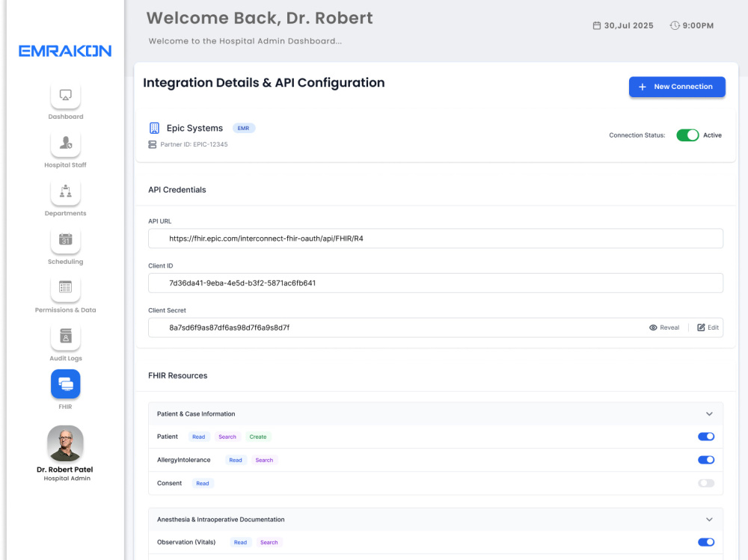This screenshot has width=748, height=560.
Task: Click into the Client ID field
Action: [435, 283]
